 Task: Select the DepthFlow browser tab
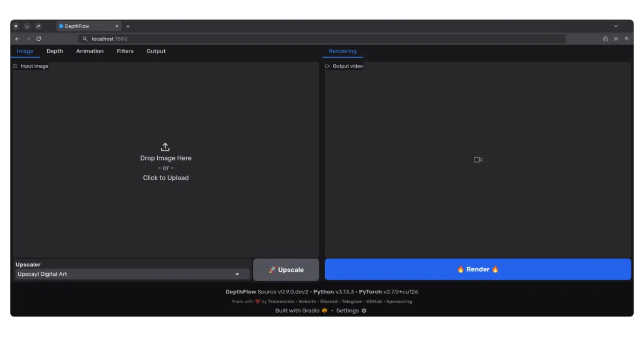pos(89,26)
